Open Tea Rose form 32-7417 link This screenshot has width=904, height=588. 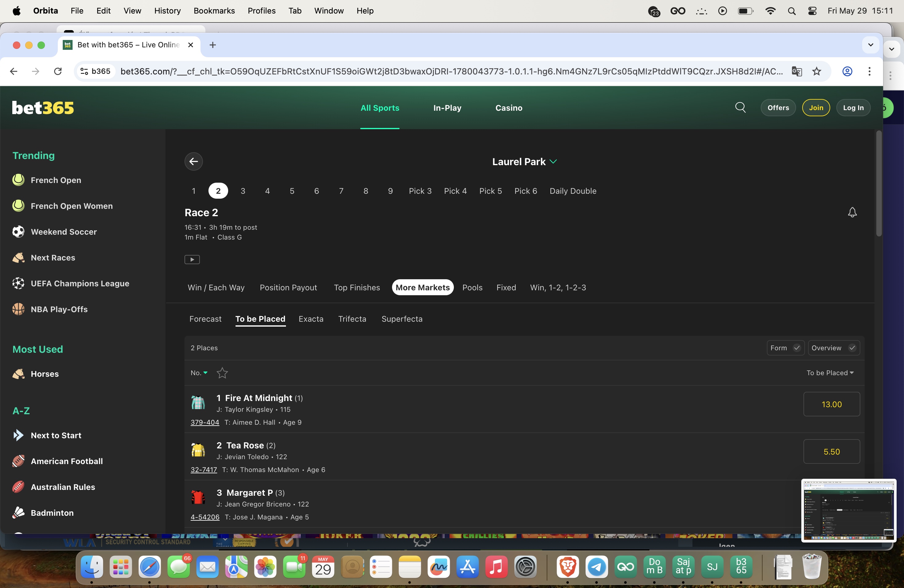(204, 470)
